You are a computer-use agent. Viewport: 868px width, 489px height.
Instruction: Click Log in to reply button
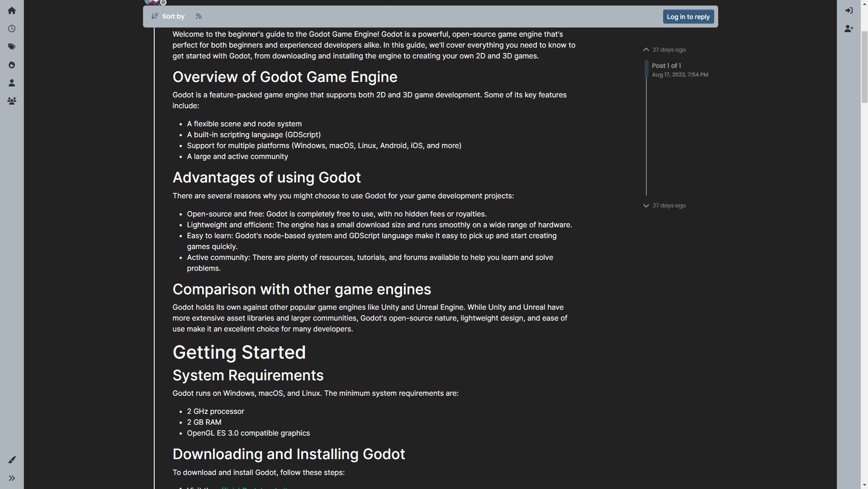tap(688, 17)
